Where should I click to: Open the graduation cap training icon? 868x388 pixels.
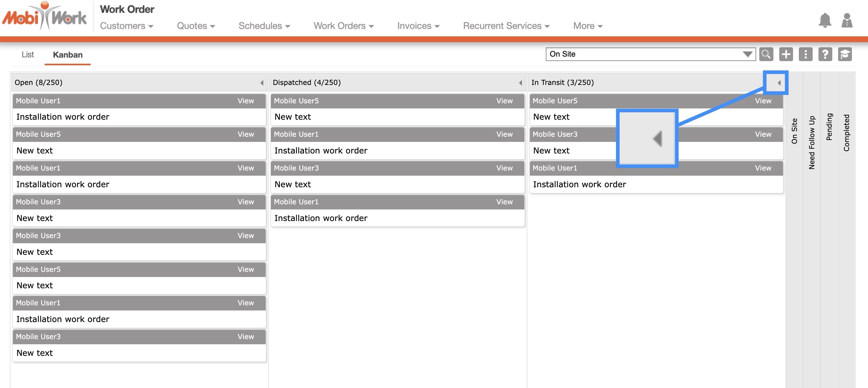pos(845,54)
